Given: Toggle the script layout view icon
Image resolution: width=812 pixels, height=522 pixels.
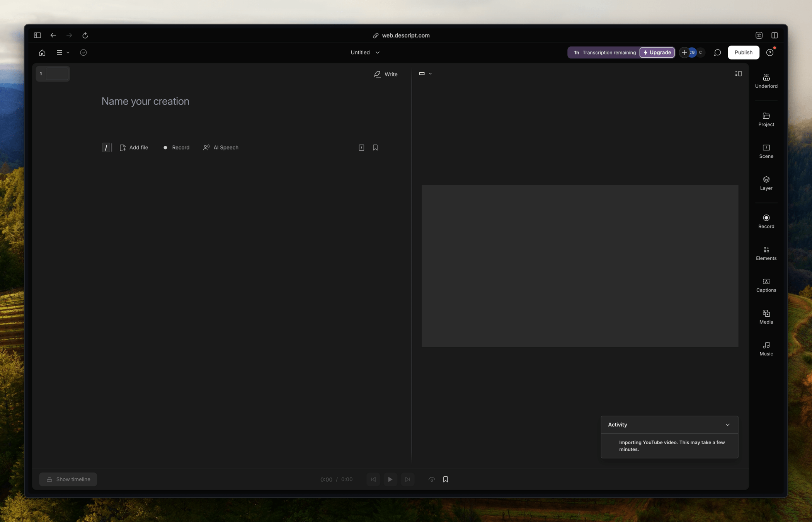Looking at the screenshot, I should (x=738, y=73).
